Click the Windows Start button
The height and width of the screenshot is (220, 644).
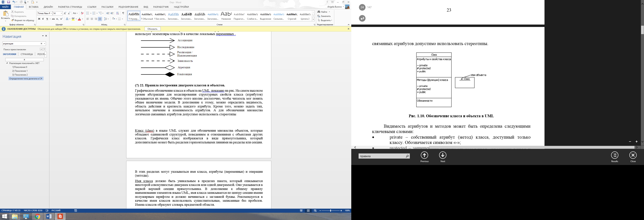[x=5, y=216]
